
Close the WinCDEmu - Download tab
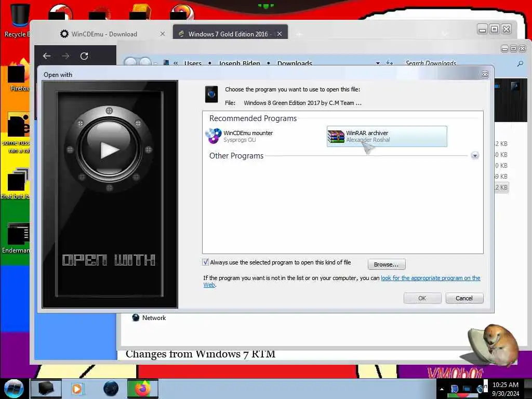(x=163, y=34)
